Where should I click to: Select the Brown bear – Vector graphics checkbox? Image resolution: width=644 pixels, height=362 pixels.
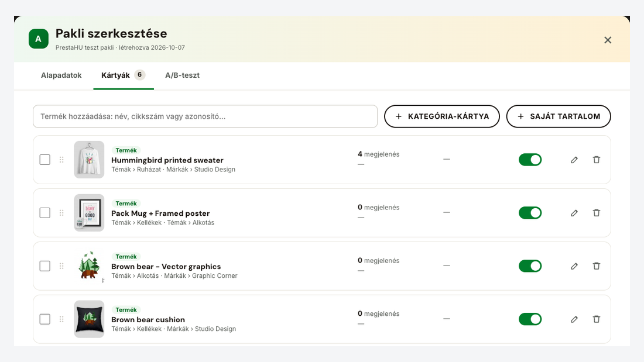coord(44,266)
